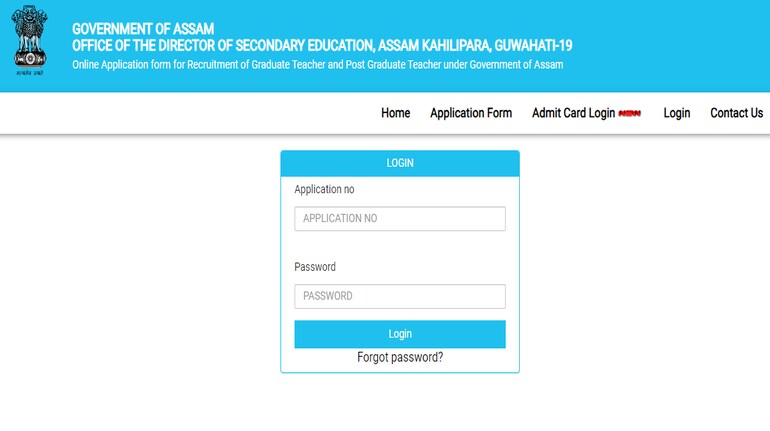Click the LOGIN panel header bar
Screen dimensions: 770x431
point(400,163)
